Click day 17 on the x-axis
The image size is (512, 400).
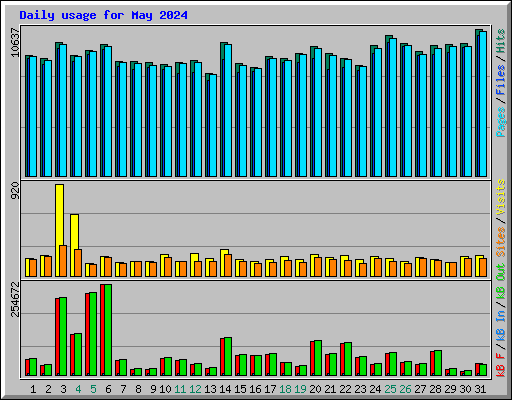270,389
